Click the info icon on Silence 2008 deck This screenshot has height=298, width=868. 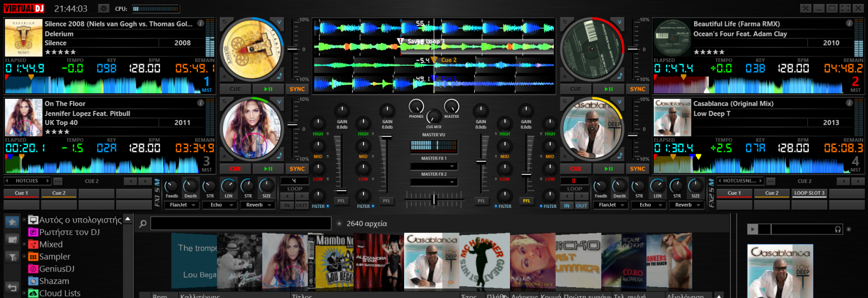coord(201,23)
